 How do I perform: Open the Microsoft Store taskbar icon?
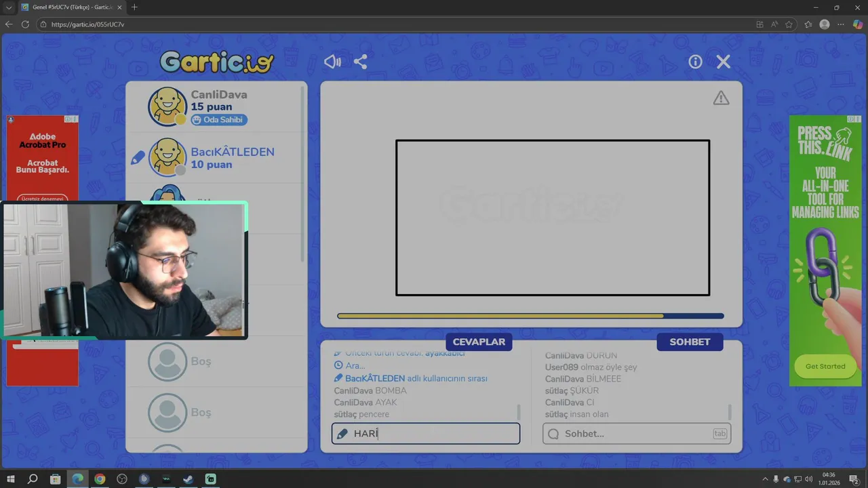(56, 479)
